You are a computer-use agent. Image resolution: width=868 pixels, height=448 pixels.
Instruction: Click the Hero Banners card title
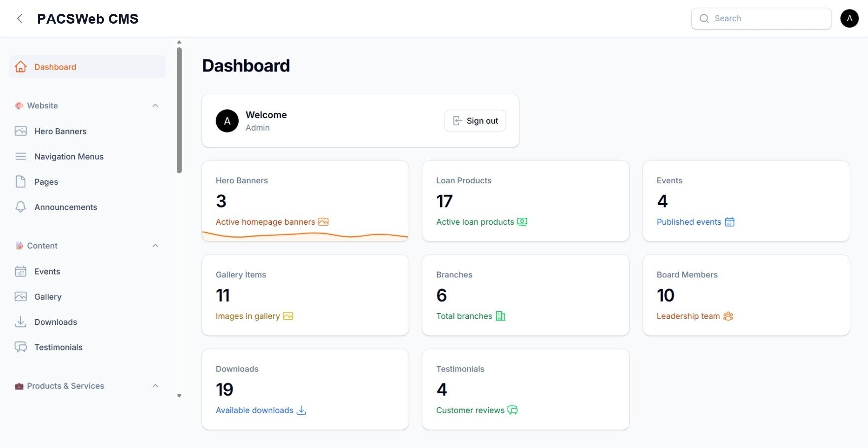coord(242,180)
